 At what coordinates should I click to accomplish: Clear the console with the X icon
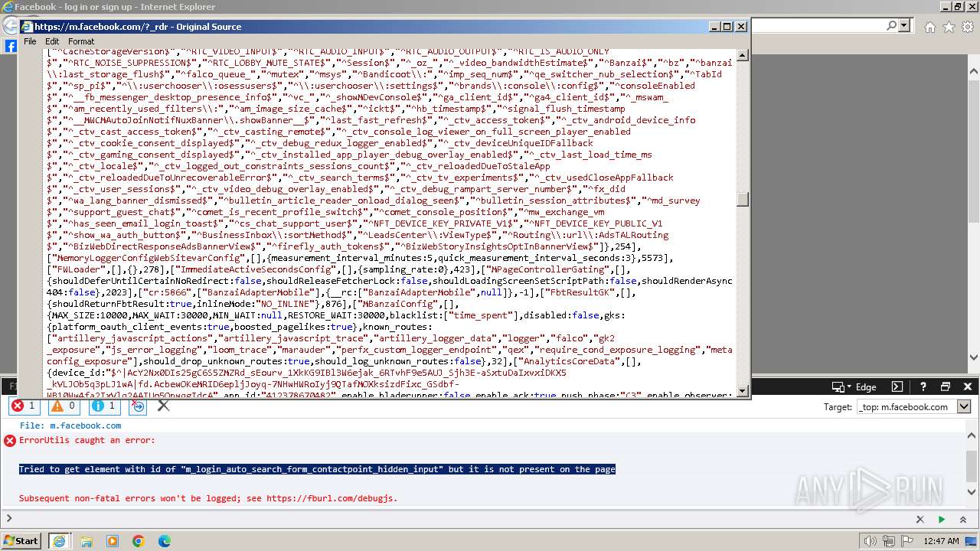163,406
